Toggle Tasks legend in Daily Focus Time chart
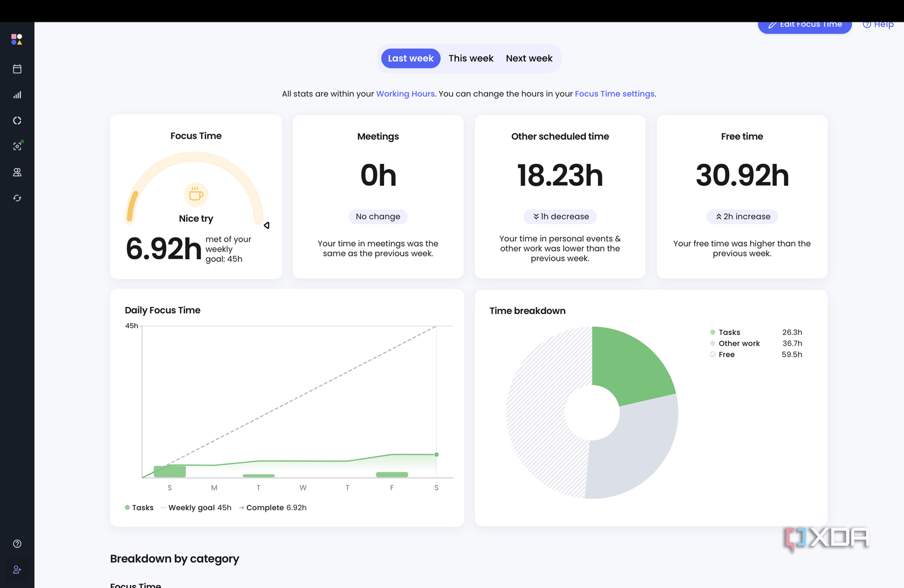The width and height of the screenshot is (904, 588). 139,508
